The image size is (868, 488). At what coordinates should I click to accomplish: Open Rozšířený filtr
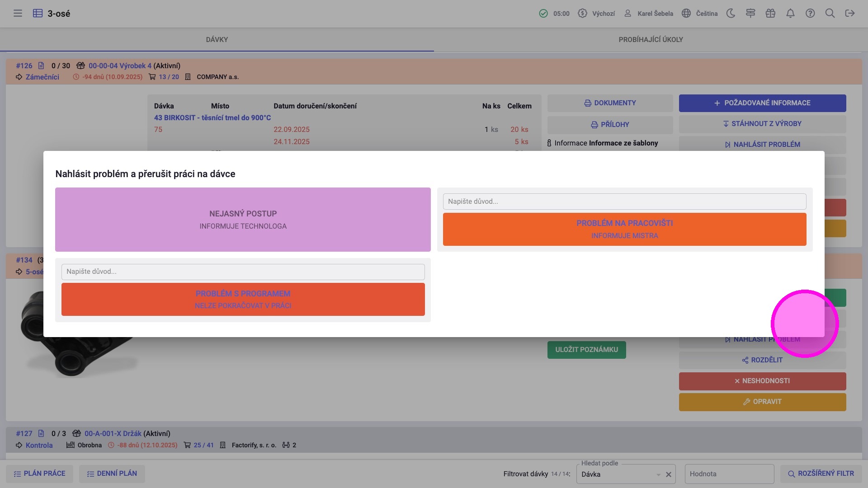click(x=821, y=474)
